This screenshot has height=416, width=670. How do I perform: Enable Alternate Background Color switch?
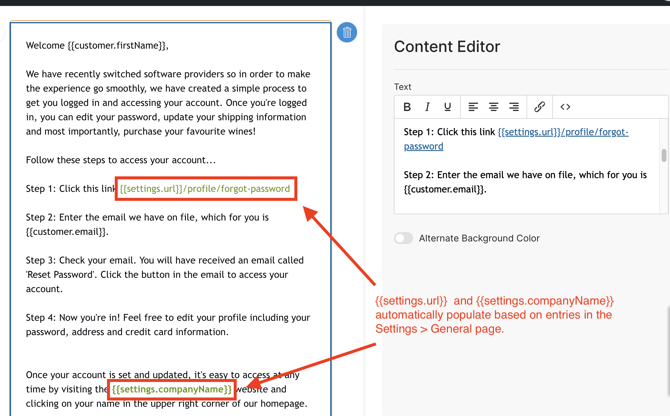(x=403, y=238)
